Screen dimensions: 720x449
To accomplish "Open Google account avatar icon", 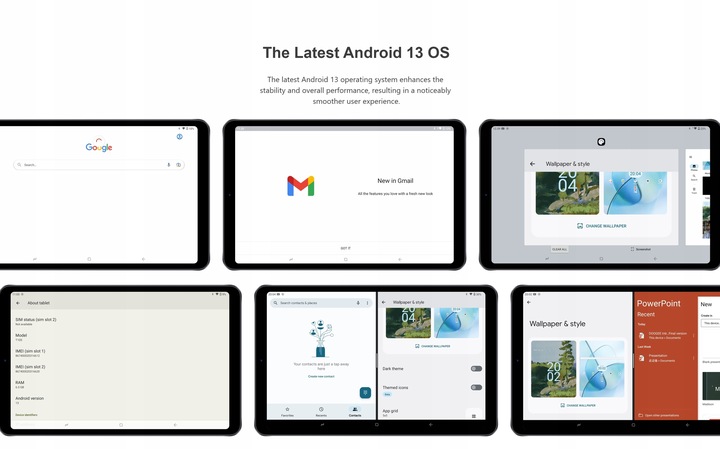I will (180, 137).
